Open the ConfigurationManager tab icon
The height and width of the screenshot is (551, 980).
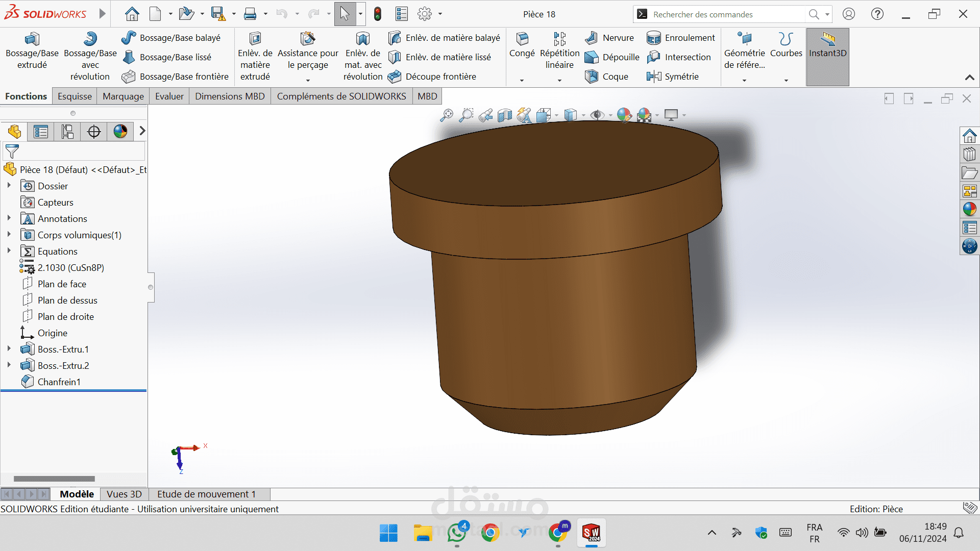pyautogui.click(x=67, y=132)
